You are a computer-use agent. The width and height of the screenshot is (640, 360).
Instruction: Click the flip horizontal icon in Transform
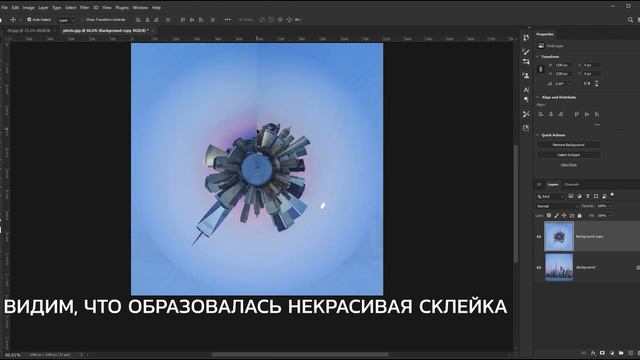587,84
